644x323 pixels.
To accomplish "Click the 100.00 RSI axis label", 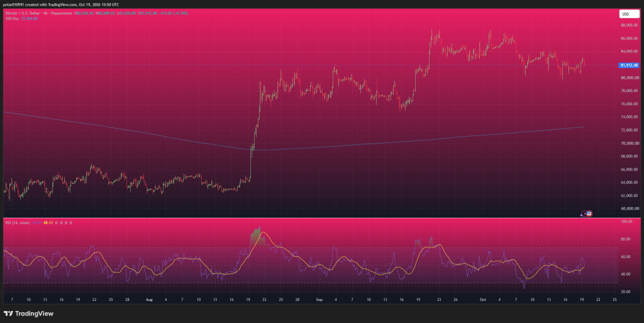I will (x=627, y=222).
